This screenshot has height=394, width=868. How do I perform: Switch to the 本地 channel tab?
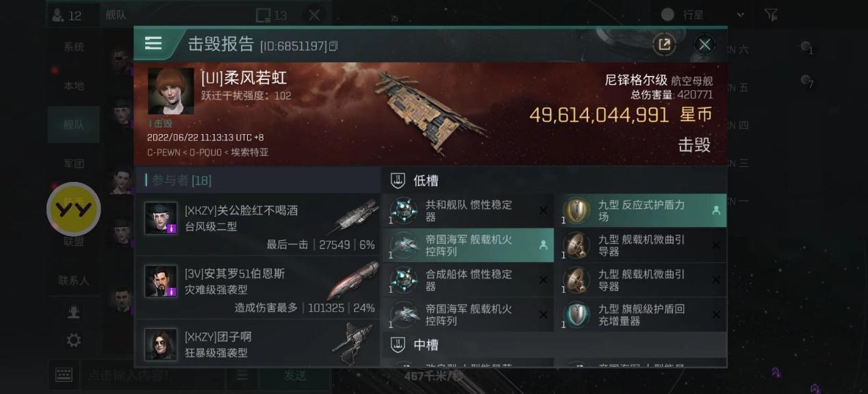tap(73, 86)
